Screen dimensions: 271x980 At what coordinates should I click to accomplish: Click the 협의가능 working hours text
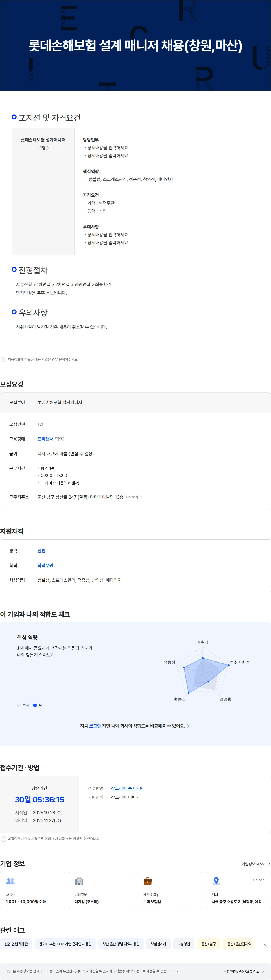47,468
